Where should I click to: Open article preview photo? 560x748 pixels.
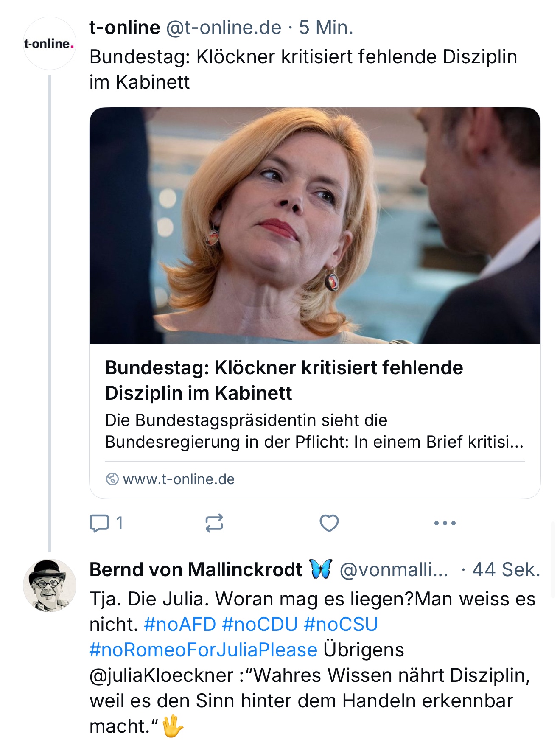[315, 225]
